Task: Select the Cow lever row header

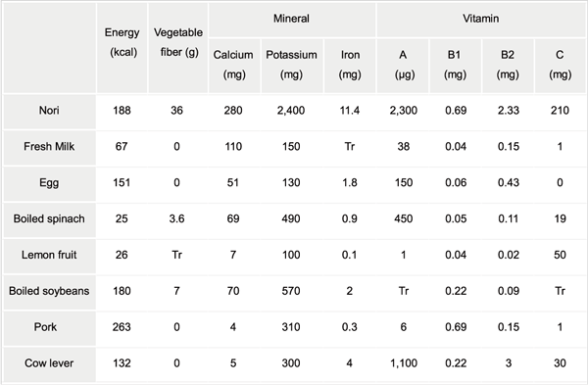Action: 49,363
